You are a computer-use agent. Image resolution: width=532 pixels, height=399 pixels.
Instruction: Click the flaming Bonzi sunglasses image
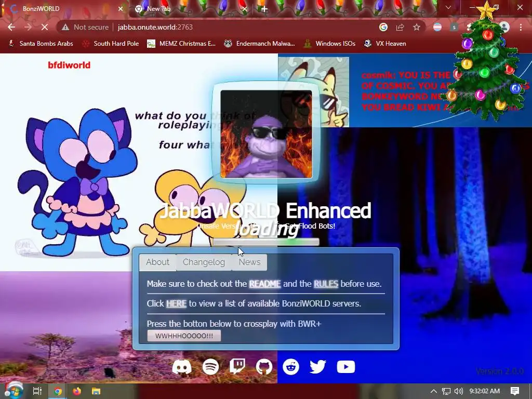pos(266,134)
